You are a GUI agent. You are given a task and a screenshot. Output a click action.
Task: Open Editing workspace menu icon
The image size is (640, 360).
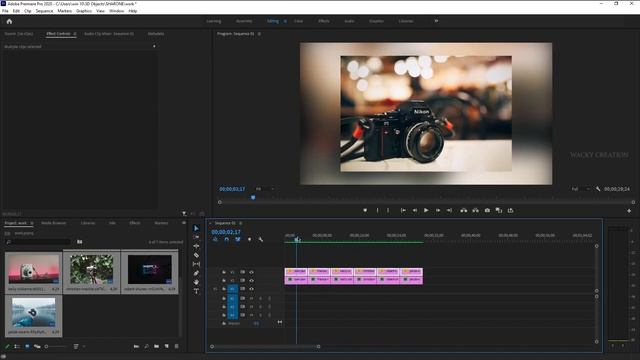(285, 21)
